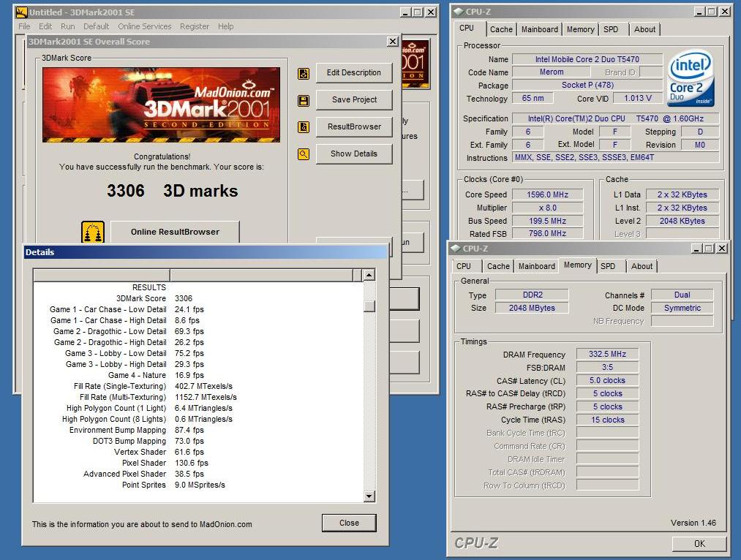
Task: Click the FSB:DRAM value 3:5
Action: click(607, 367)
